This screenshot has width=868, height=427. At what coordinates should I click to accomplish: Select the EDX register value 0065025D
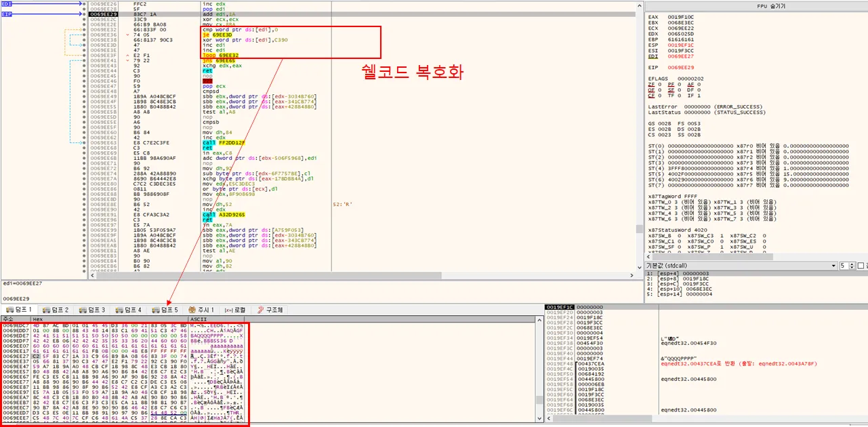[680, 33]
